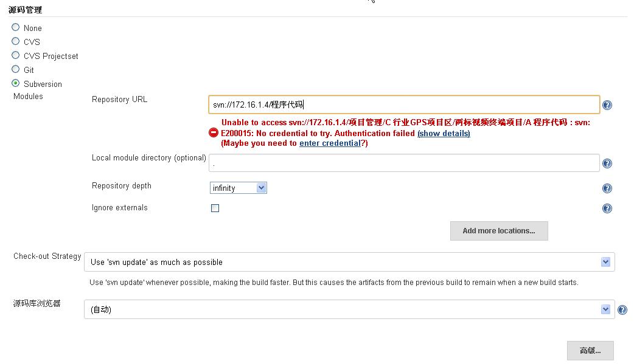Image resolution: width=634 pixels, height=364 pixels.
Task: Select the None radio button
Action: coord(16,27)
